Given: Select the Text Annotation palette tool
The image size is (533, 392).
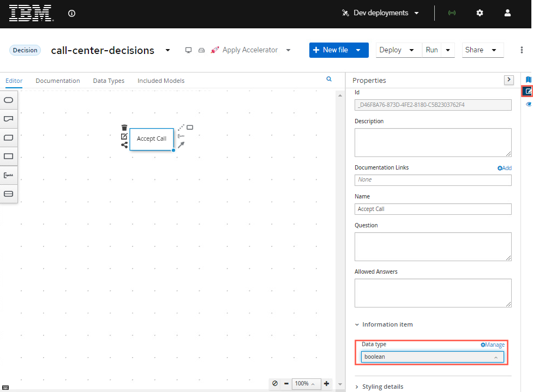Looking at the screenshot, I should point(9,175).
